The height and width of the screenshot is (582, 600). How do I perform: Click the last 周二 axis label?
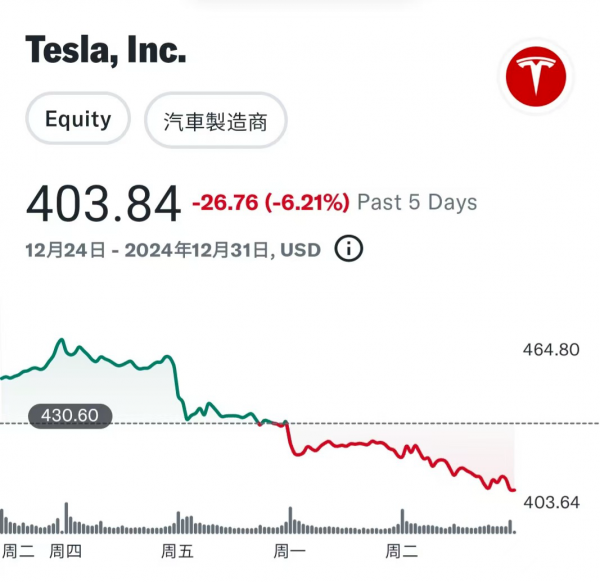click(x=401, y=551)
